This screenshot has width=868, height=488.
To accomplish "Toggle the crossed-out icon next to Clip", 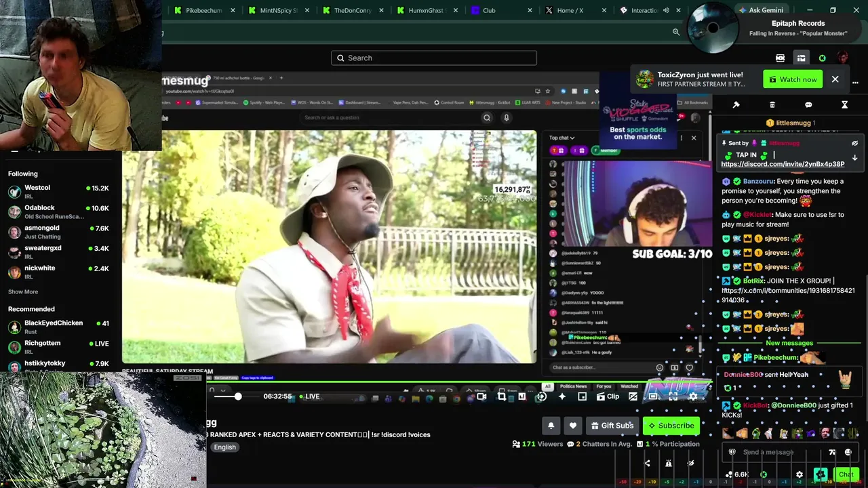I will [x=633, y=396].
